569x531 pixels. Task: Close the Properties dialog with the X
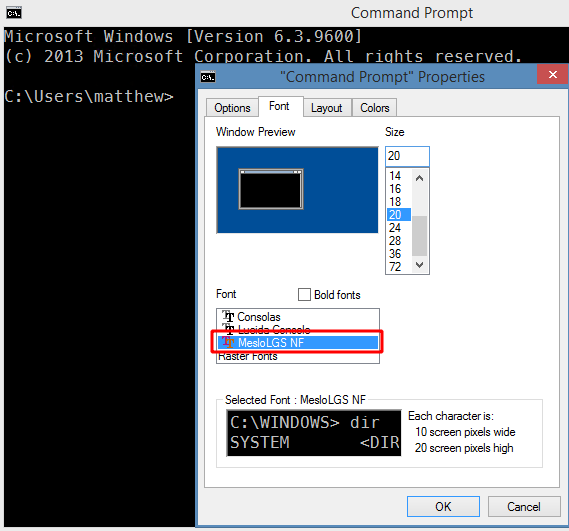(552, 74)
